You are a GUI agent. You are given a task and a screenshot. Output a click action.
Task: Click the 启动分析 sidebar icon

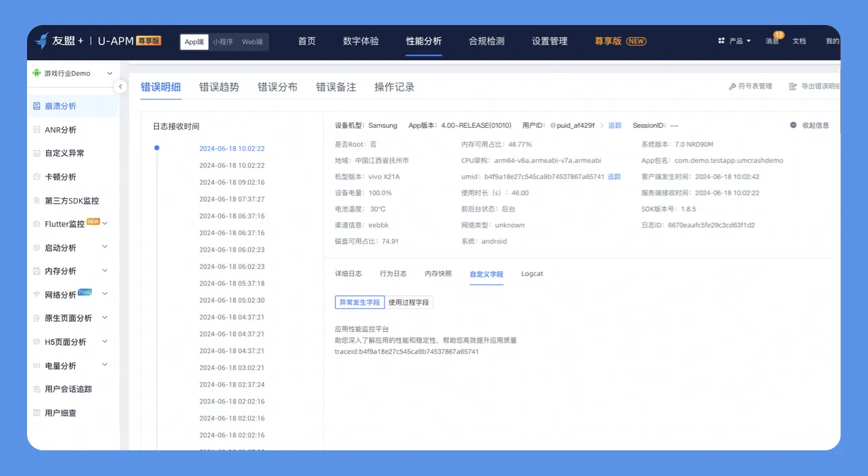pyautogui.click(x=37, y=248)
